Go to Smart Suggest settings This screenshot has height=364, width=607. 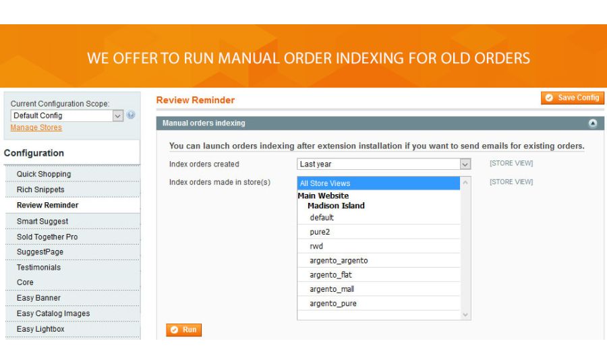point(42,221)
